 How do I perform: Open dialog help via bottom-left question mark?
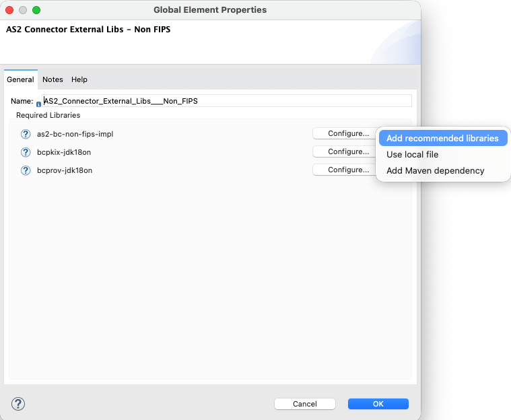(x=18, y=404)
